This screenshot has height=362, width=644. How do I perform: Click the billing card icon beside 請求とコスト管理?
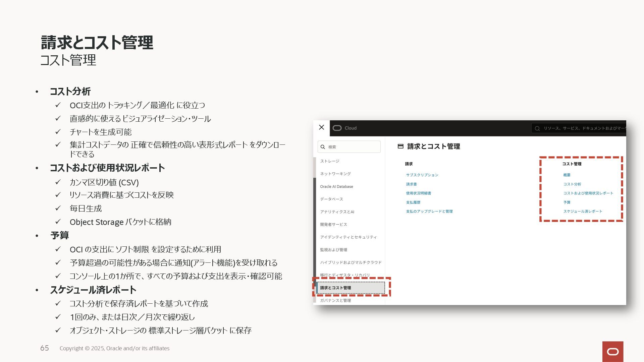point(400,146)
